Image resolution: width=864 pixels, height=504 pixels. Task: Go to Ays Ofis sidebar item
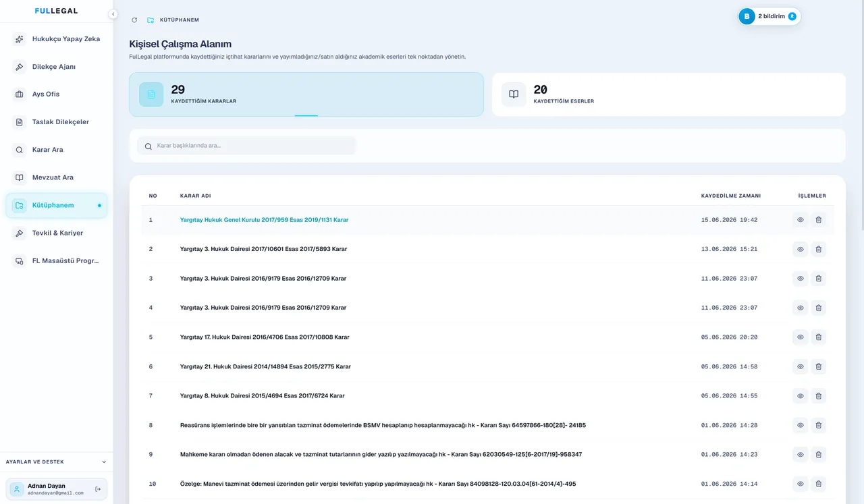click(57, 94)
